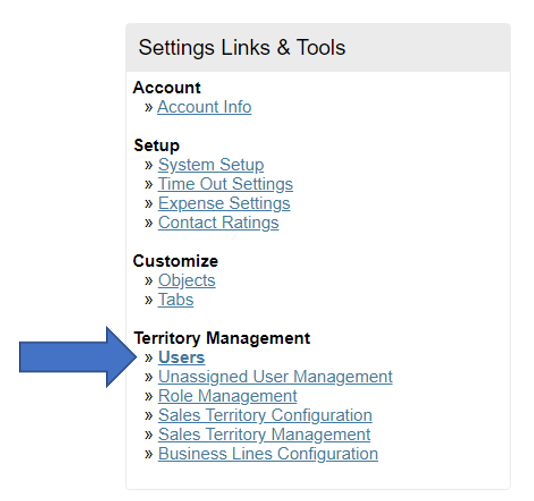
Task: Click the Territory Management section heading
Action: tap(222, 338)
